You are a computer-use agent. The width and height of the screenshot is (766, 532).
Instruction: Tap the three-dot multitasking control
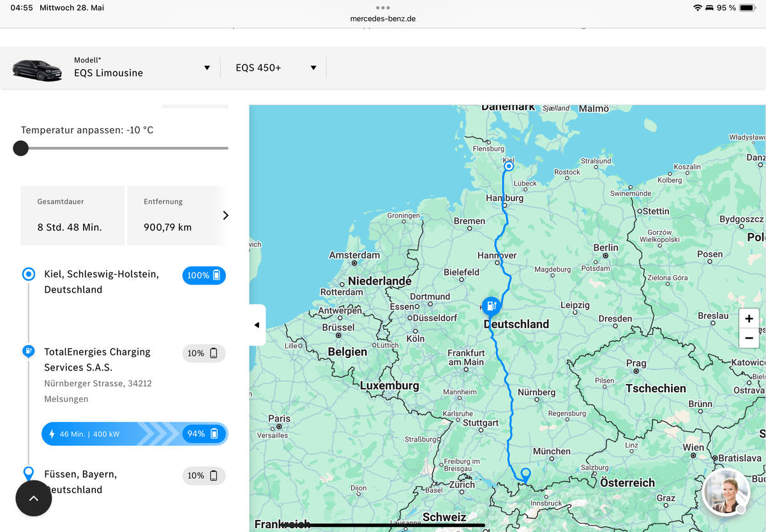pos(383,8)
